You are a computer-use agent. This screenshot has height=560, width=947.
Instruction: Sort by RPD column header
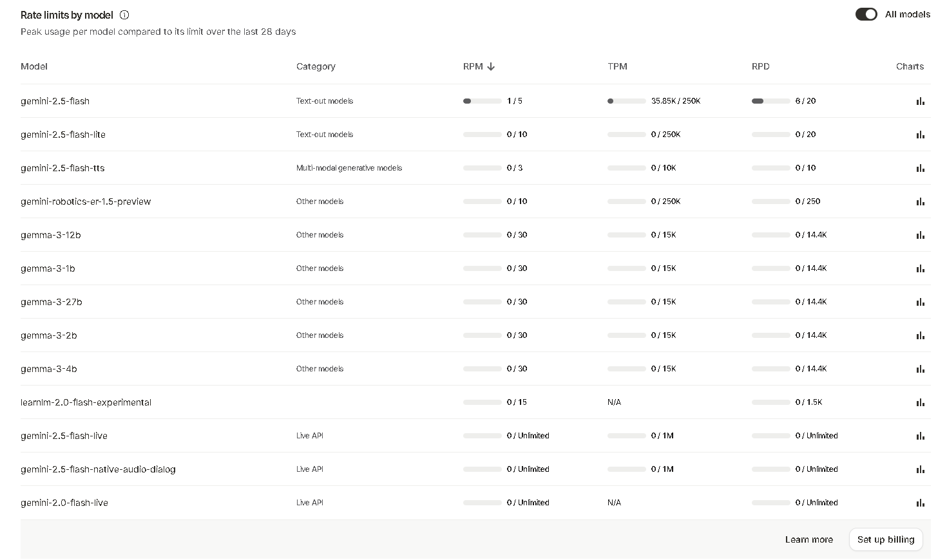coord(760,66)
